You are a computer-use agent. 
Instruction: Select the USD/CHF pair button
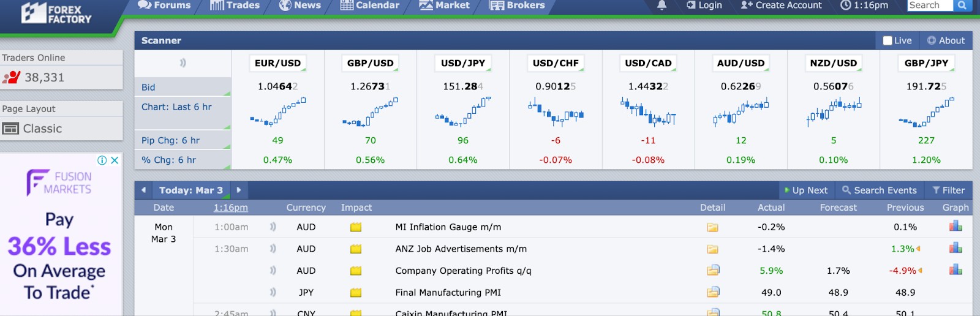[556, 63]
